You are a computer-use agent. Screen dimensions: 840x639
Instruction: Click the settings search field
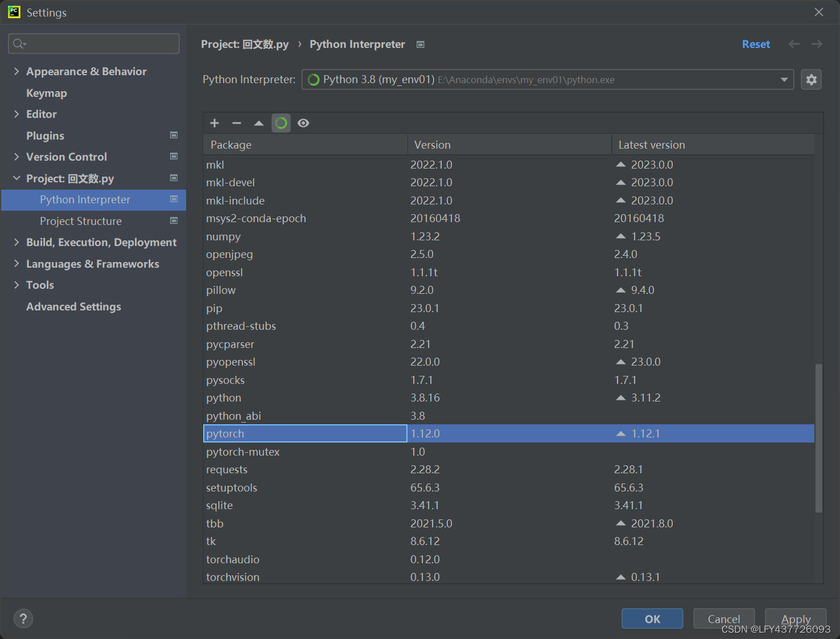pyautogui.click(x=94, y=44)
